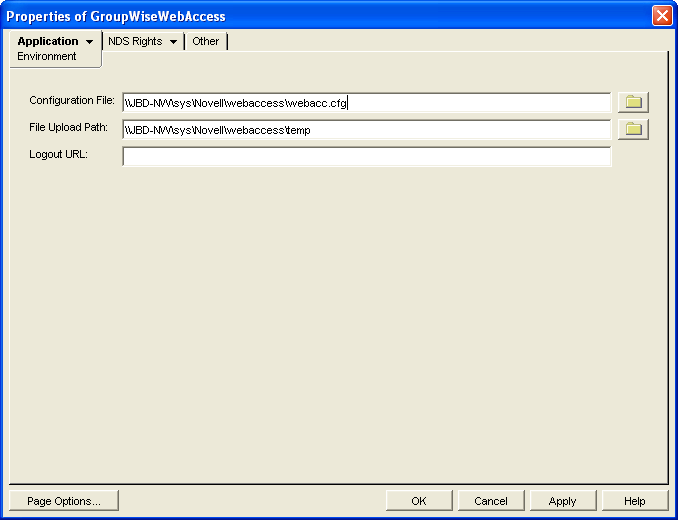The height and width of the screenshot is (520, 678).
Task: Open Help for this page
Action: click(635, 501)
